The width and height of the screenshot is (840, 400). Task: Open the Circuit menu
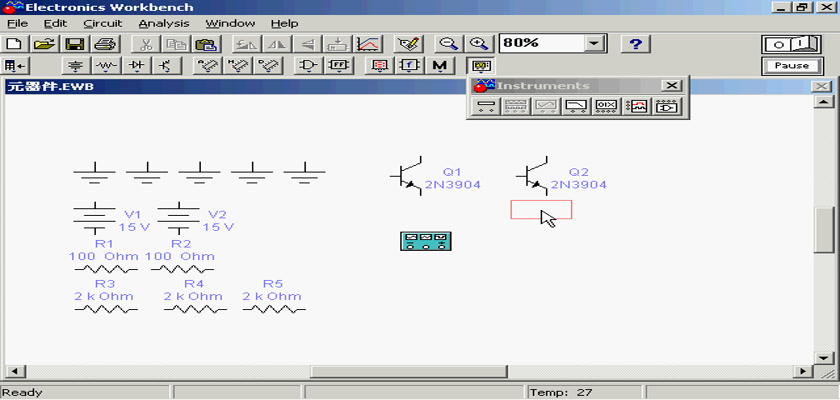pyautogui.click(x=102, y=22)
